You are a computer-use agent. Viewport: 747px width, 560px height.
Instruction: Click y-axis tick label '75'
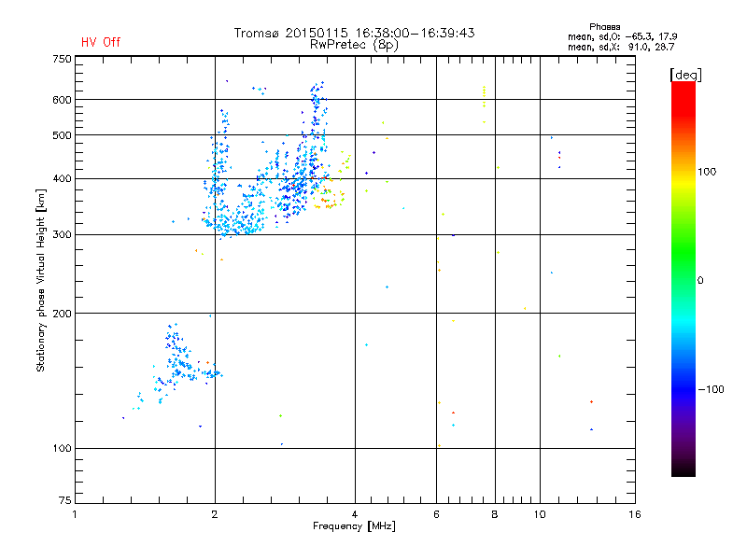65,500
